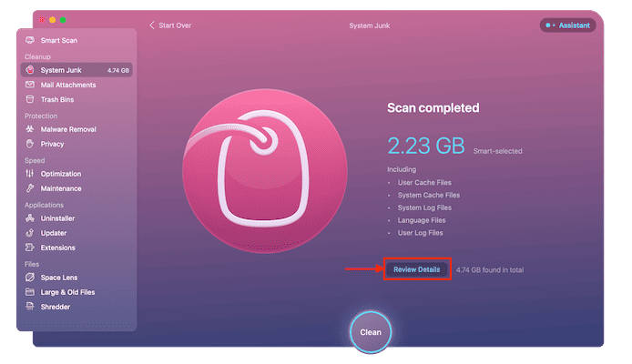Screen dimensions: 632x364
Task: Select Updater in the Applications section
Action: [x=54, y=233]
